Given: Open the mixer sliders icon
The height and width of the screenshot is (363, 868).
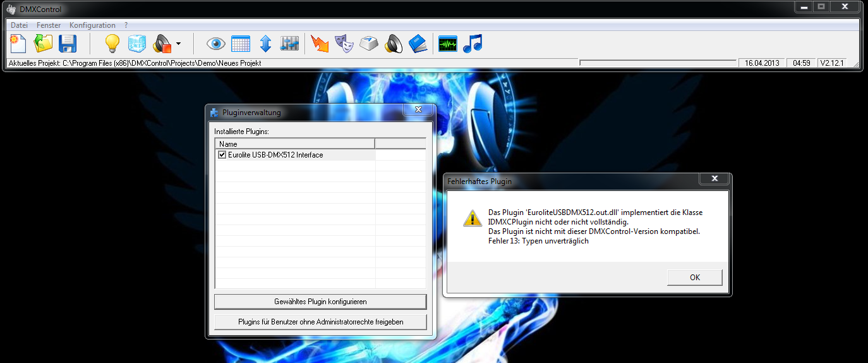Looking at the screenshot, I should 289,44.
